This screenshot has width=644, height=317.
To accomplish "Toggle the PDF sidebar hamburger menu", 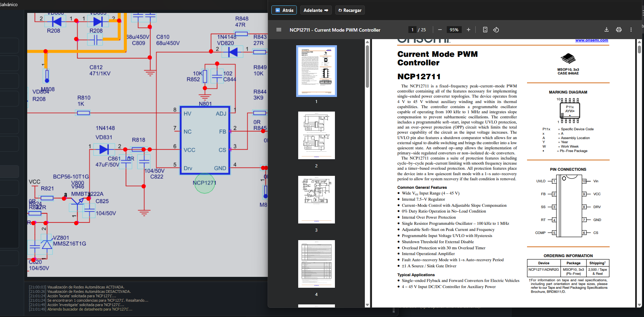I will 279,30.
